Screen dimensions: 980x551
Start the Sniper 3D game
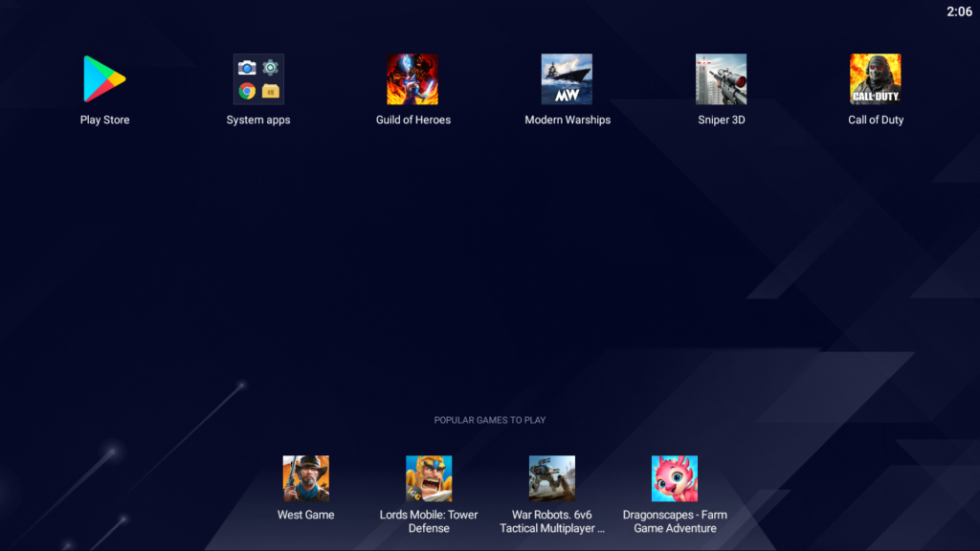(722, 78)
